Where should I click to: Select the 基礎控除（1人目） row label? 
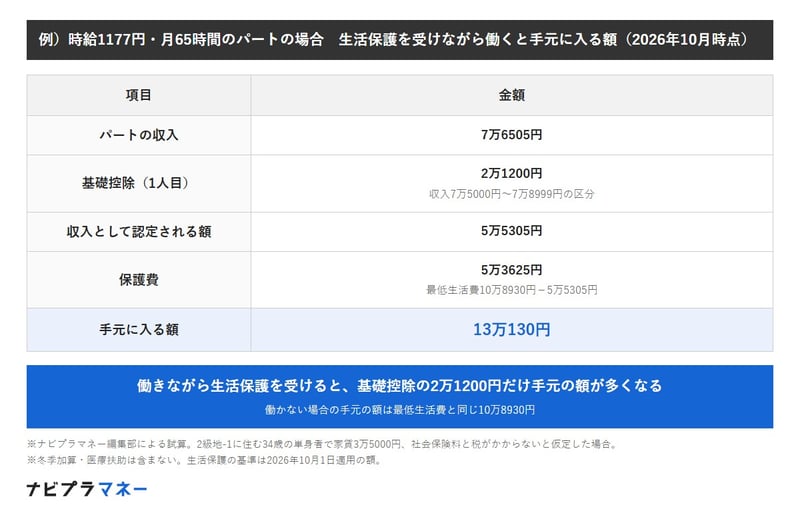(138, 183)
